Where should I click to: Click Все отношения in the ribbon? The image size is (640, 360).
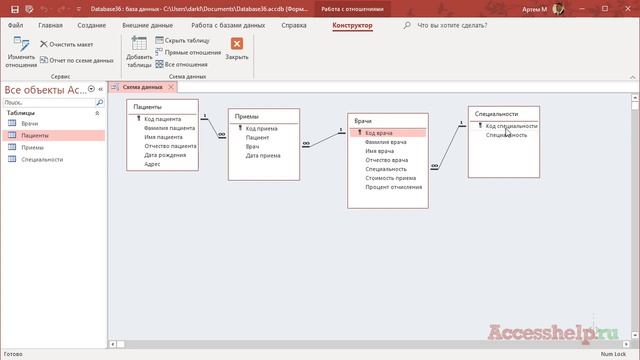click(182, 64)
